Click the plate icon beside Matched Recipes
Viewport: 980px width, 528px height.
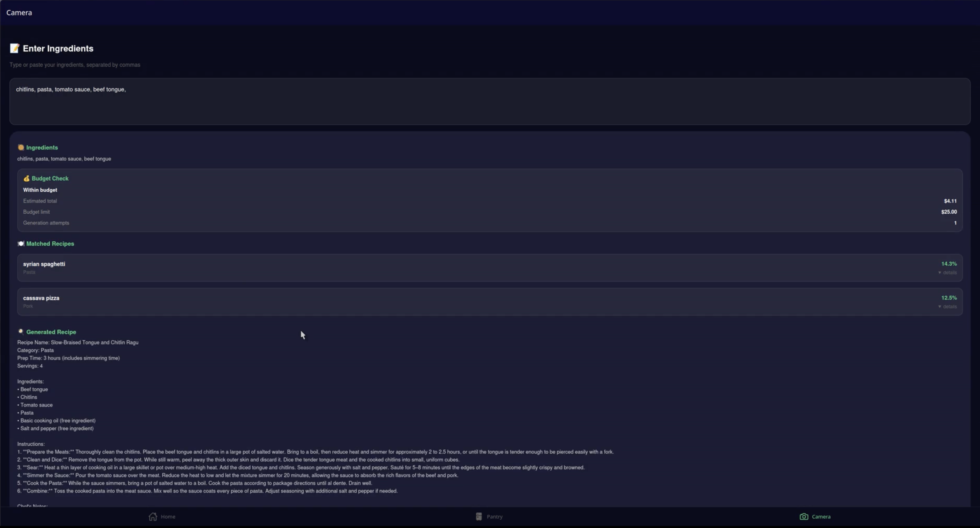click(x=21, y=244)
